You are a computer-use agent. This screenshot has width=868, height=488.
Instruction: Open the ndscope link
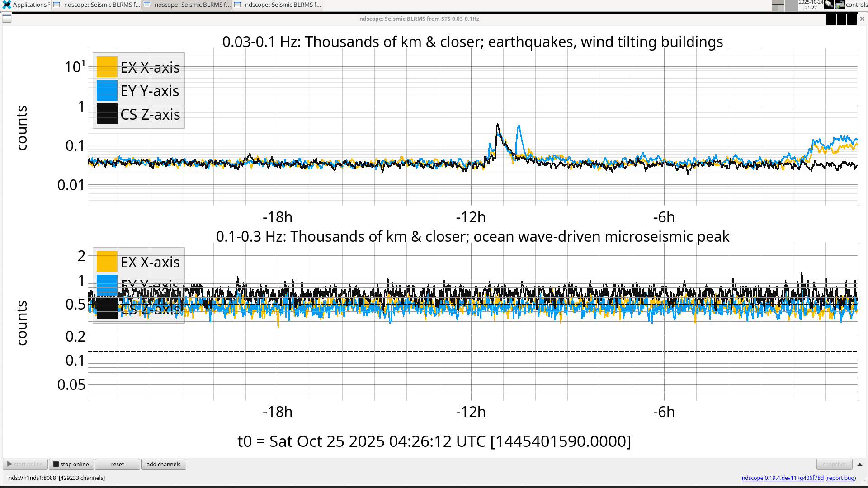[752, 478]
